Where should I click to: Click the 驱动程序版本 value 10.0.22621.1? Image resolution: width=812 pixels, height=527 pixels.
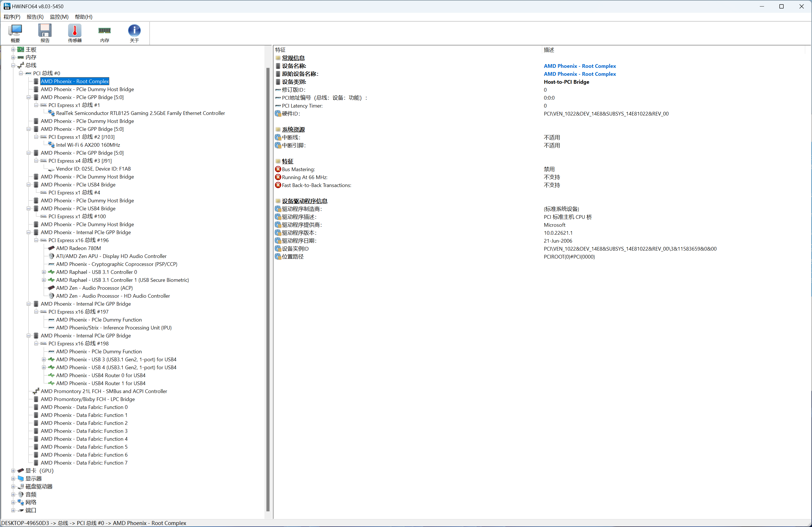point(558,233)
